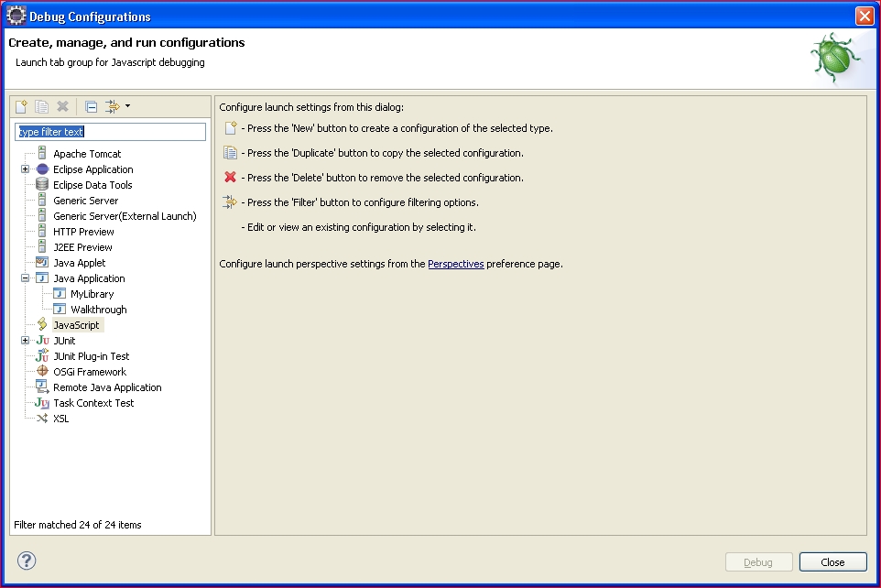
Task: Click the Delete configuration toolbar icon
Action: [x=62, y=106]
